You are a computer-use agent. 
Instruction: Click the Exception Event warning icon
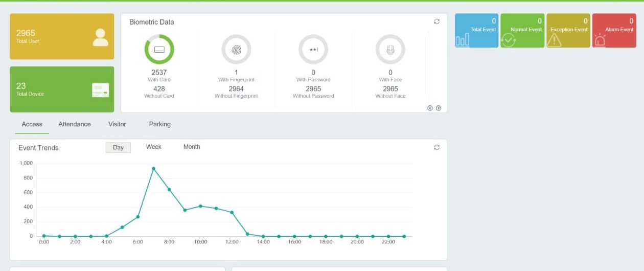pos(554,40)
